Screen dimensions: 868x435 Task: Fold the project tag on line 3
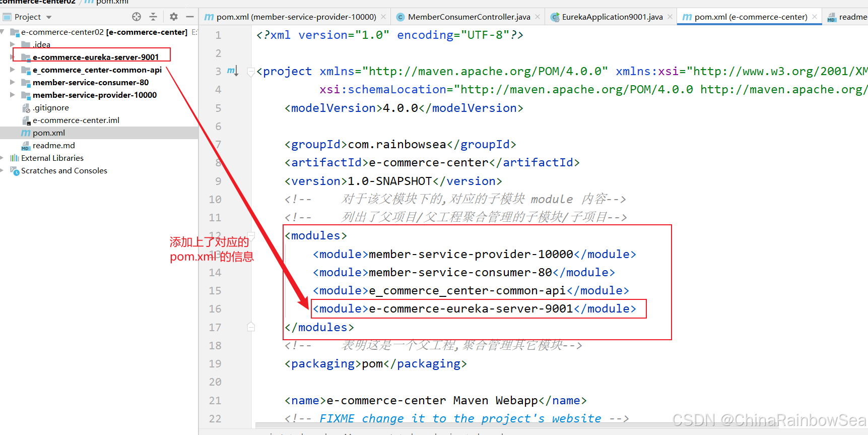click(251, 72)
